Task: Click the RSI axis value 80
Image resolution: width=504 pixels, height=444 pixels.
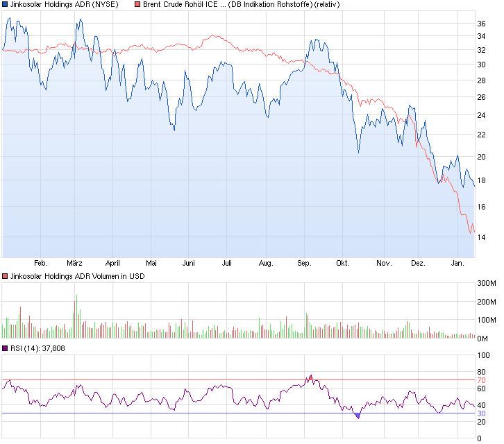Action: [481, 372]
